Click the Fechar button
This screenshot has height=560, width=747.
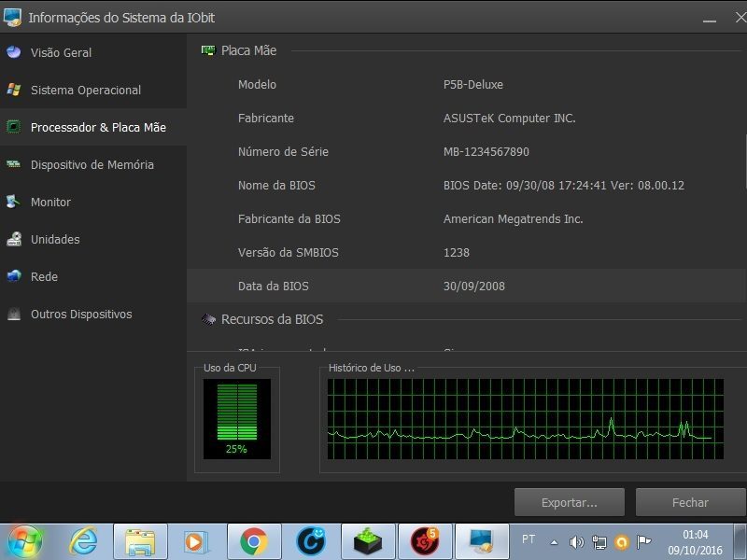690,502
